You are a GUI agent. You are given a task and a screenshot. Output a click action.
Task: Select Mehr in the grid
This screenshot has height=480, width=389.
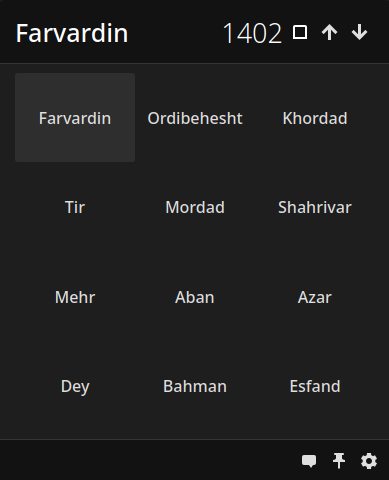75,297
